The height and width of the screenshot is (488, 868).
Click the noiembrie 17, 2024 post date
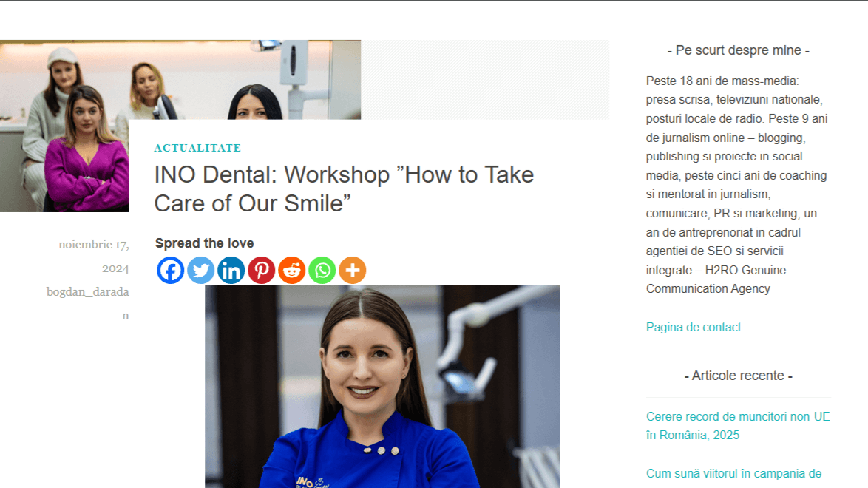(x=94, y=256)
